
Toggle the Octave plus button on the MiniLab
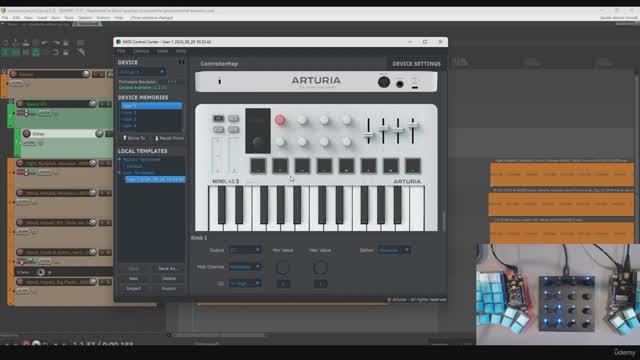[233, 129]
